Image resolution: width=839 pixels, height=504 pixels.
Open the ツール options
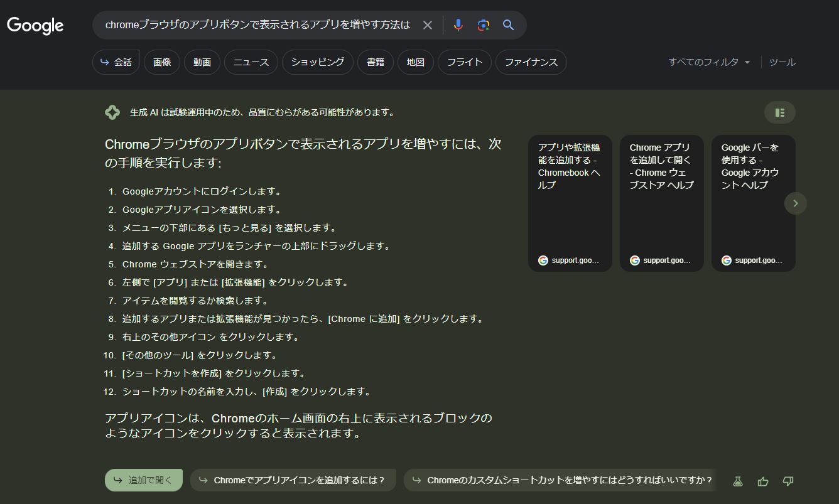pyautogui.click(x=782, y=62)
